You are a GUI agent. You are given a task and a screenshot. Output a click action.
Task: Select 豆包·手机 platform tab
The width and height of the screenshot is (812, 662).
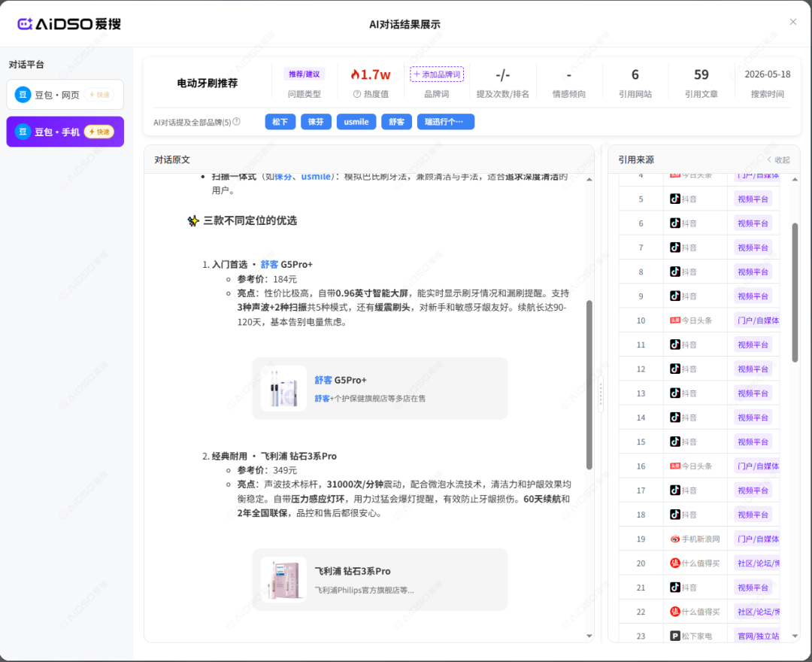pos(65,132)
